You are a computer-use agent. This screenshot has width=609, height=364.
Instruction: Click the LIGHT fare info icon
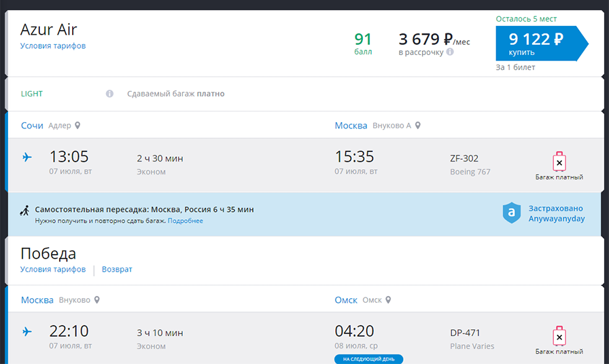(x=109, y=94)
